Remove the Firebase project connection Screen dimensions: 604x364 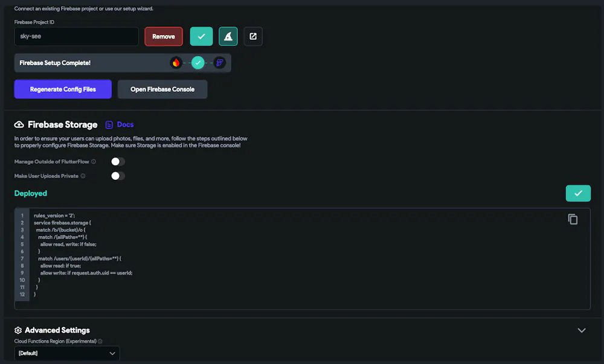(164, 37)
